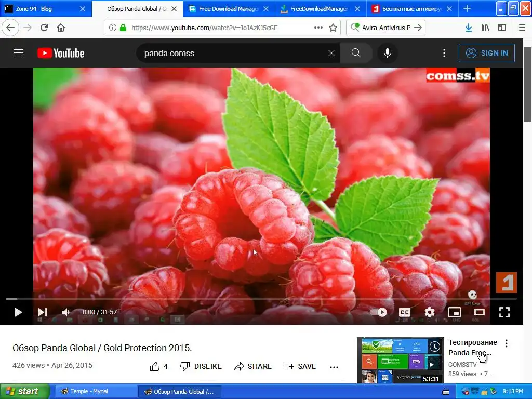Switch to miniplayer mode
Viewport: 532px width, 399px height.
455,312
